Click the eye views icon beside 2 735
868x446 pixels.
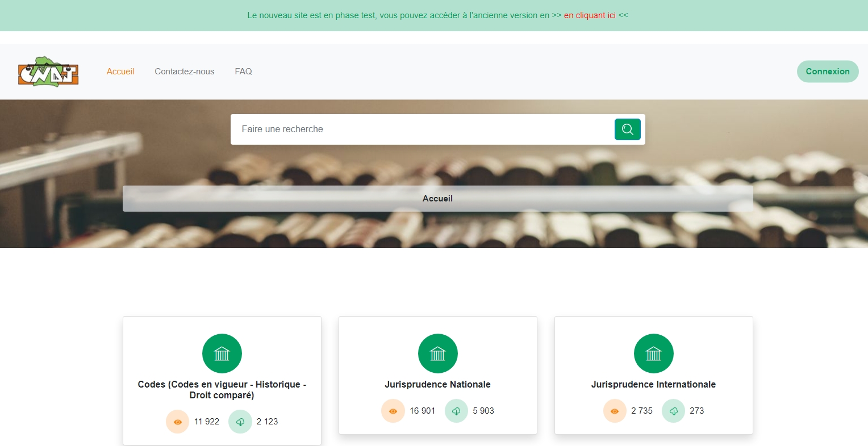coord(614,411)
